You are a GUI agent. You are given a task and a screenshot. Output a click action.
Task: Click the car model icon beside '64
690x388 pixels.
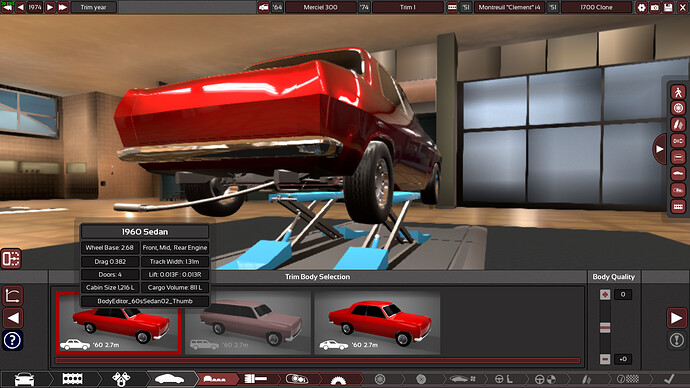click(x=264, y=7)
